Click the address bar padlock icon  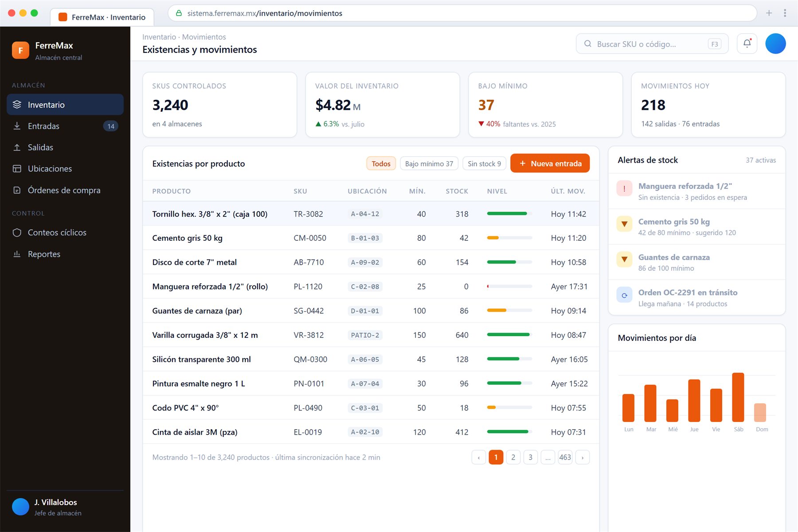(179, 13)
